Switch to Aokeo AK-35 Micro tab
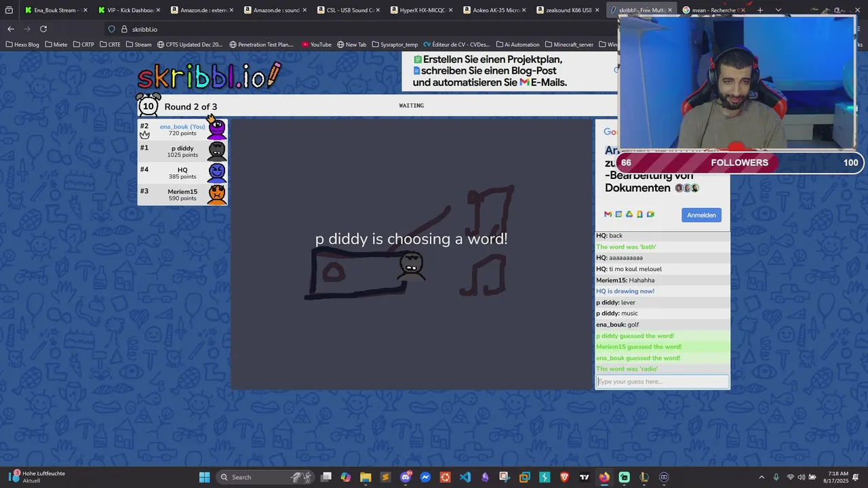The image size is (868, 488). pyautogui.click(x=495, y=10)
